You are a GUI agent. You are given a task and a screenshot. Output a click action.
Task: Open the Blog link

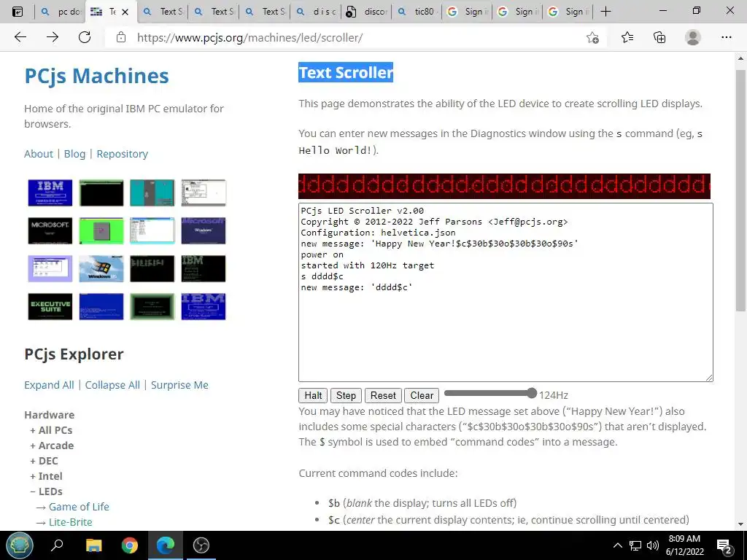coord(75,154)
